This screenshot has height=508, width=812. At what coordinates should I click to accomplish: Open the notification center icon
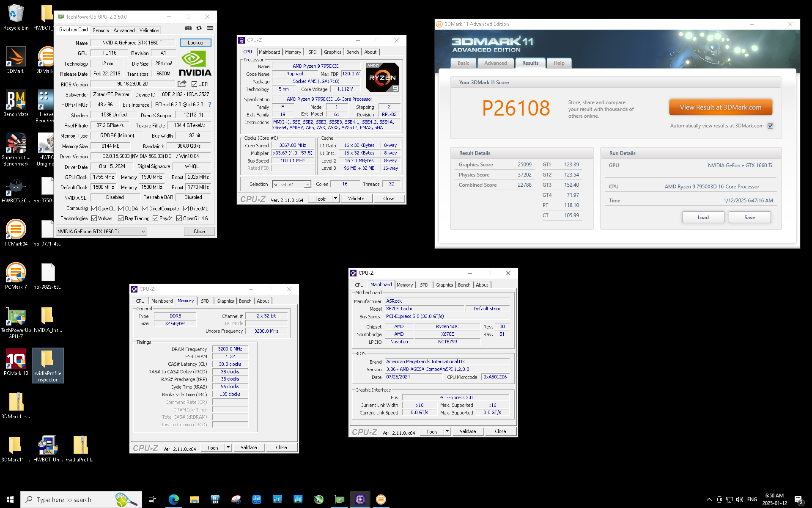(799, 500)
